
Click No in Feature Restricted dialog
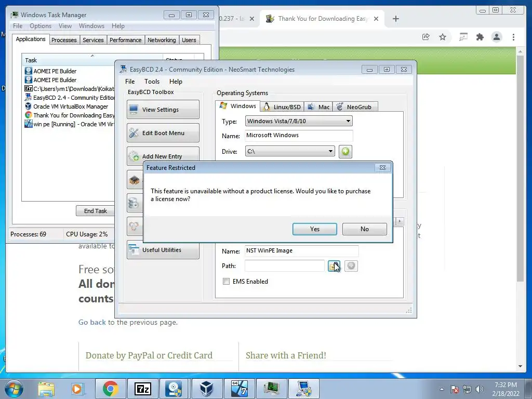click(364, 229)
